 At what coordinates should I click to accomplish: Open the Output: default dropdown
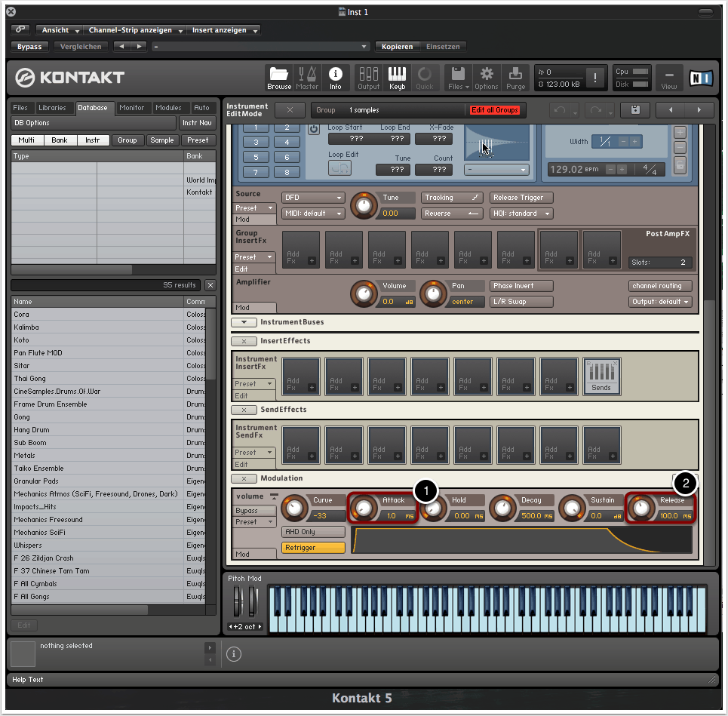660,302
